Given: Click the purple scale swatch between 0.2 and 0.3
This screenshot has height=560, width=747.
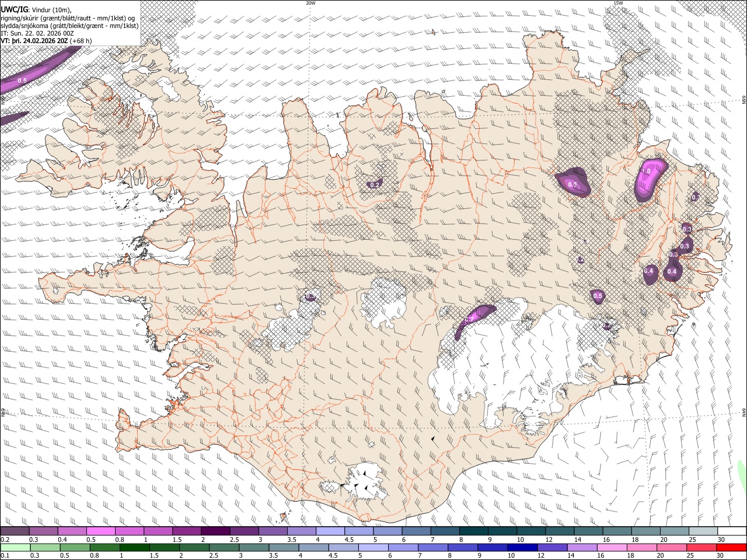Looking at the screenshot, I should pos(15,531).
